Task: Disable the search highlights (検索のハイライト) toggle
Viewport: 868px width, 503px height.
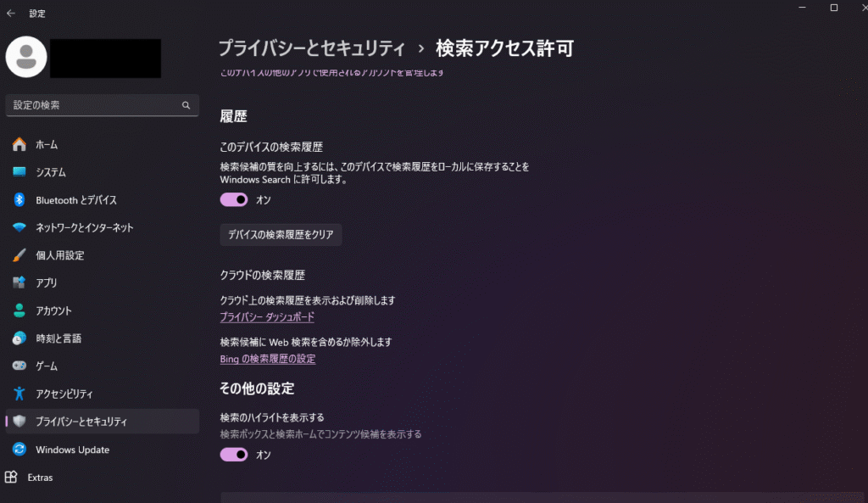Action: (x=234, y=455)
